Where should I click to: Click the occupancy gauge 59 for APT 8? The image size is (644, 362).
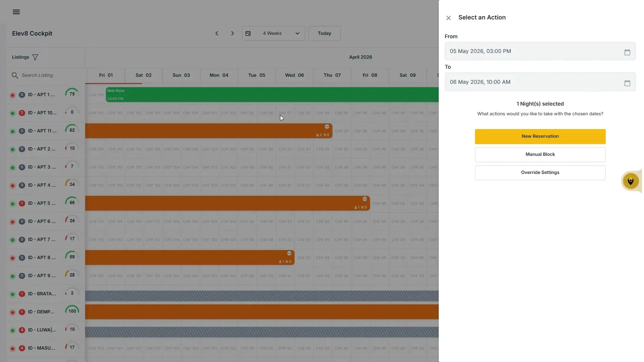point(72,257)
